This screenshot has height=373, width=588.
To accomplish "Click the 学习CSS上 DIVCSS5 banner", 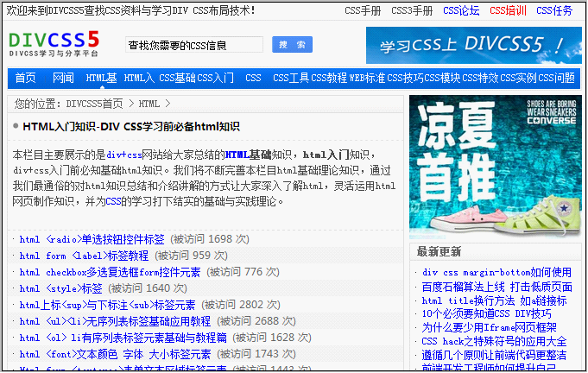I will pos(471,45).
